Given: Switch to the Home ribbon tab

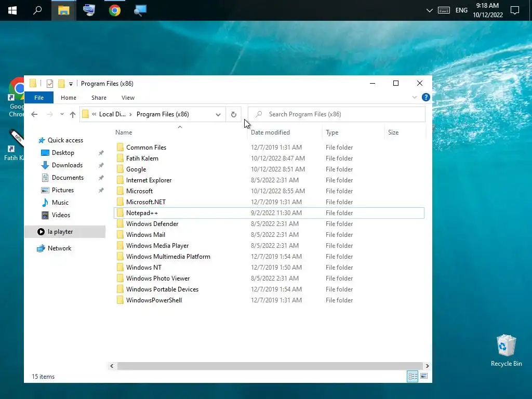Looking at the screenshot, I should point(69,98).
